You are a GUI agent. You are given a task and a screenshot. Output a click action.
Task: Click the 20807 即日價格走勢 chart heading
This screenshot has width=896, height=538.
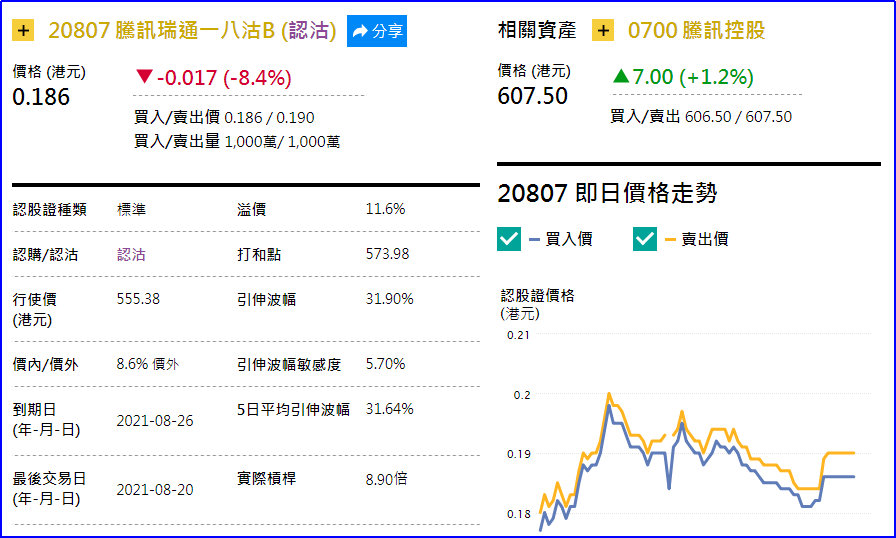coord(607,193)
